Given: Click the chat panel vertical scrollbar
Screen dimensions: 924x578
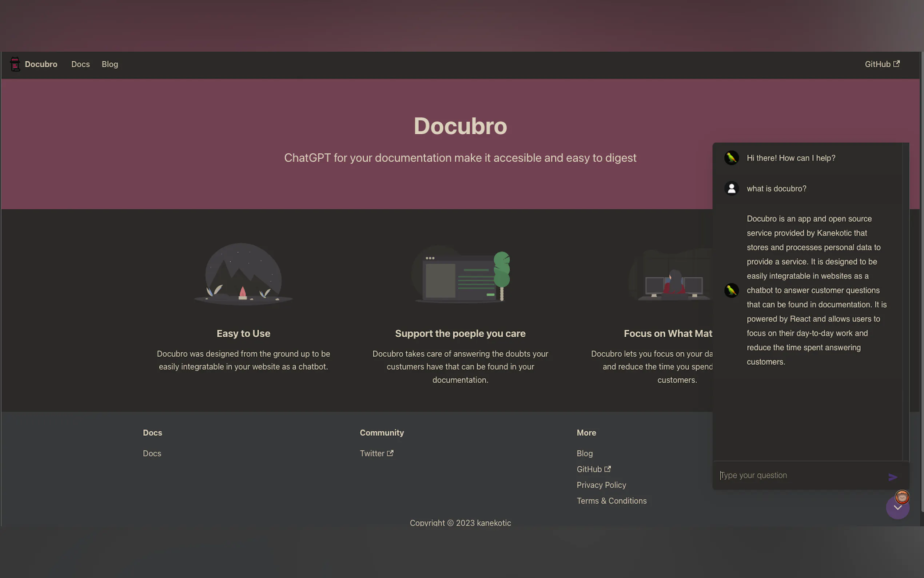Looking at the screenshot, I should [905, 302].
